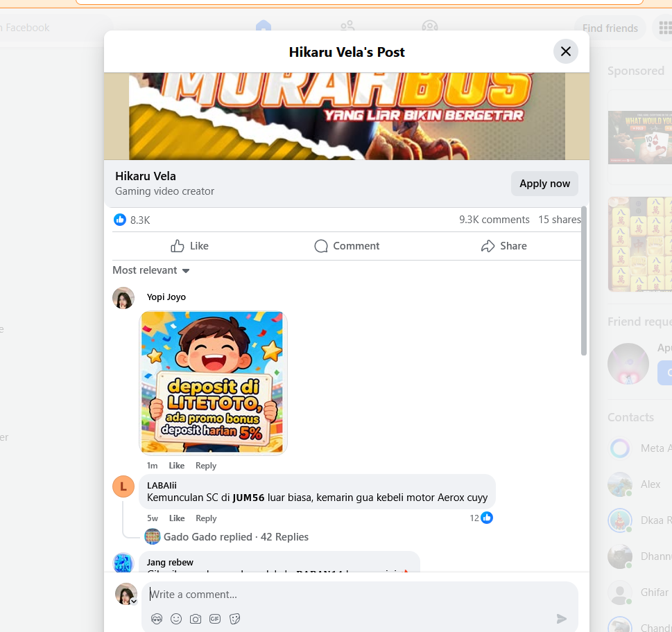Share Hikaru Vela's post
672x632 pixels.
pyautogui.click(x=504, y=246)
